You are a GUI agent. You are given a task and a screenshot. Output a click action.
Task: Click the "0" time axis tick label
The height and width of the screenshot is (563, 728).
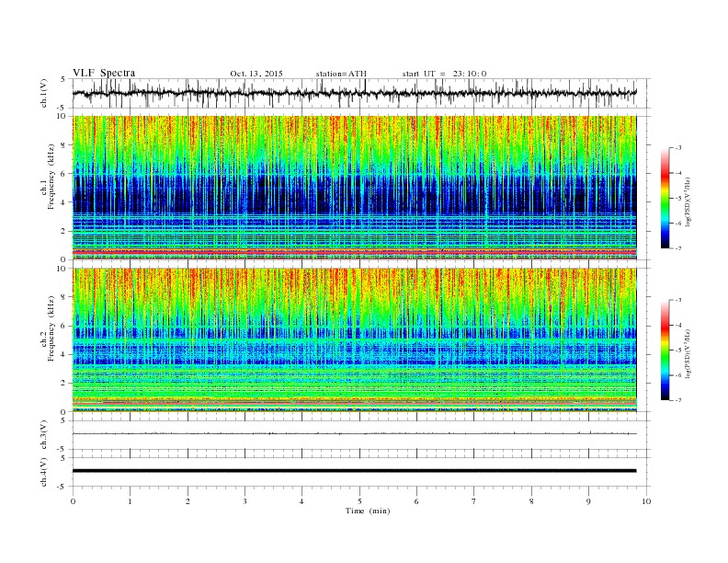click(x=73, y=501)
